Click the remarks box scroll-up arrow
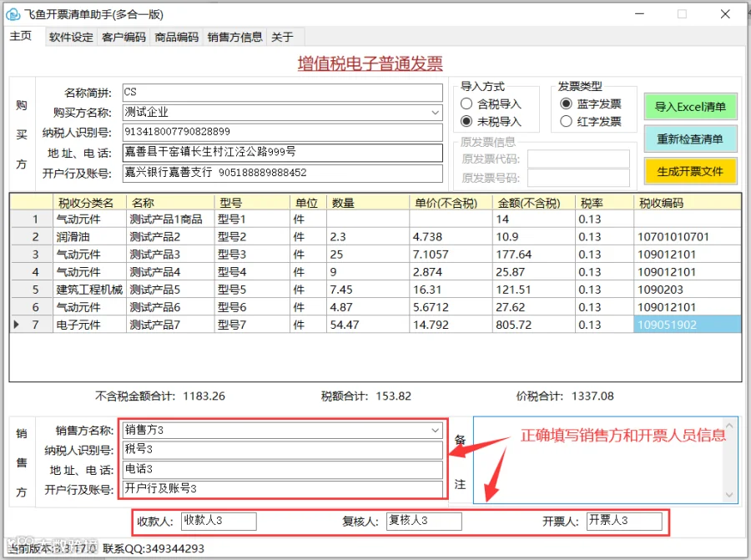 point(729,426)
